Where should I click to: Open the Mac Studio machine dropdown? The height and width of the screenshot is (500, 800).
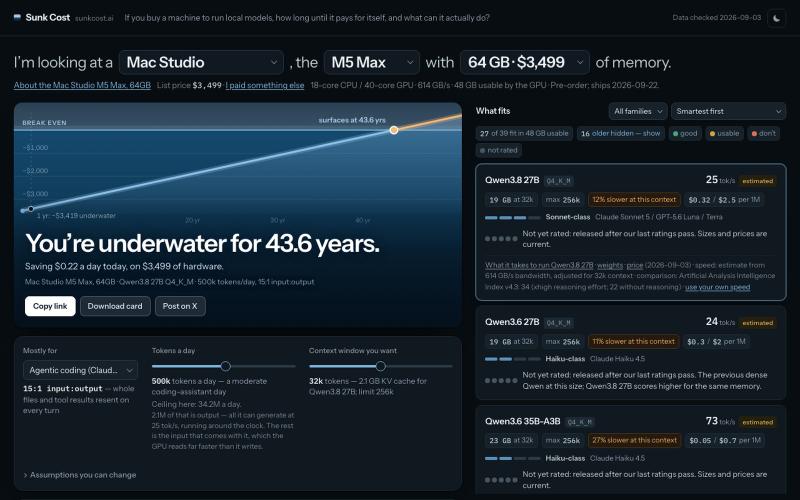(x=201, y=62)
